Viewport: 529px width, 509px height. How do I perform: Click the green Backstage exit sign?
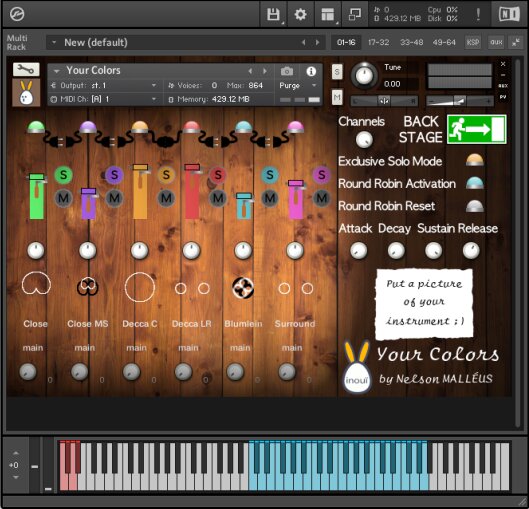[x=476, y=129]
